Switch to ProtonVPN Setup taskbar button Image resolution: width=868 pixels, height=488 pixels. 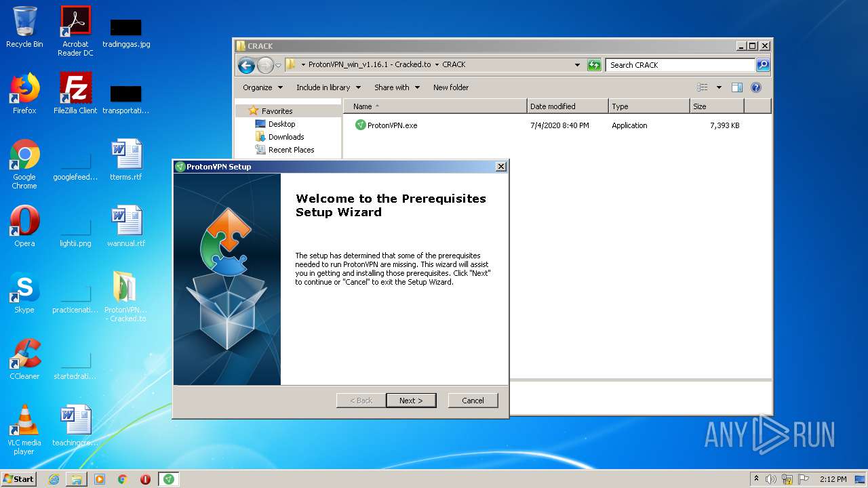point(168,479)
